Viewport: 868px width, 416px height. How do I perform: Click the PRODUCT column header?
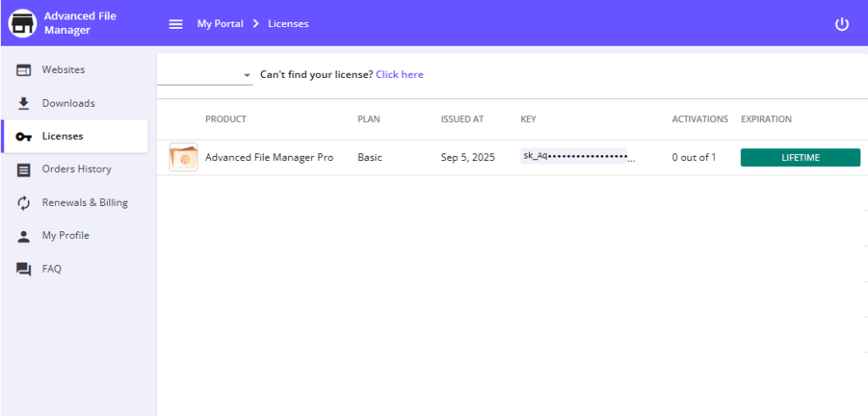[225, 119]
